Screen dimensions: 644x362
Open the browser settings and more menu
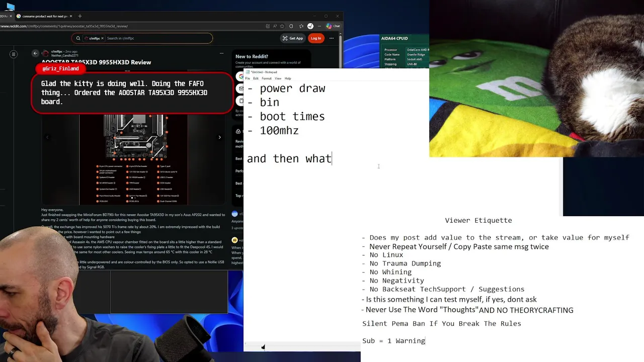(319, 26)
